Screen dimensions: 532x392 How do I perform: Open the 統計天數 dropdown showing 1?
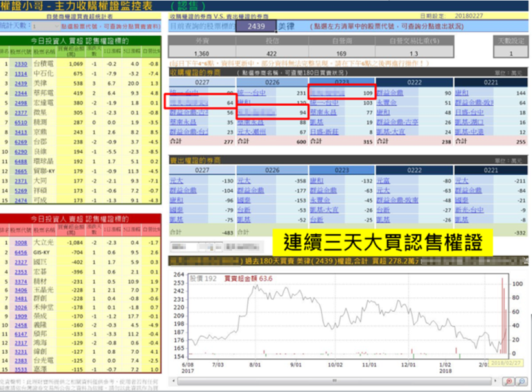point(46,26)
